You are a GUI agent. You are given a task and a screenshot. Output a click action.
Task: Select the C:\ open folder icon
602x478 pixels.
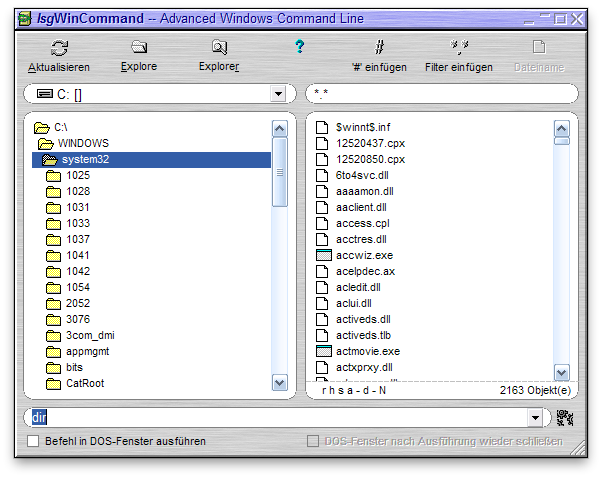coord(41,127)
